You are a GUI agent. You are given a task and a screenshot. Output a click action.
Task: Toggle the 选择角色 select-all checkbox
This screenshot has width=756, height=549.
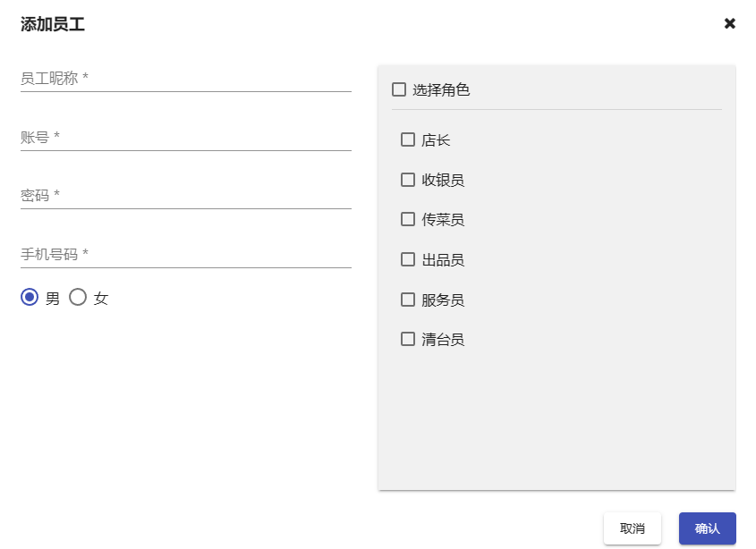[x=397, y=89]
